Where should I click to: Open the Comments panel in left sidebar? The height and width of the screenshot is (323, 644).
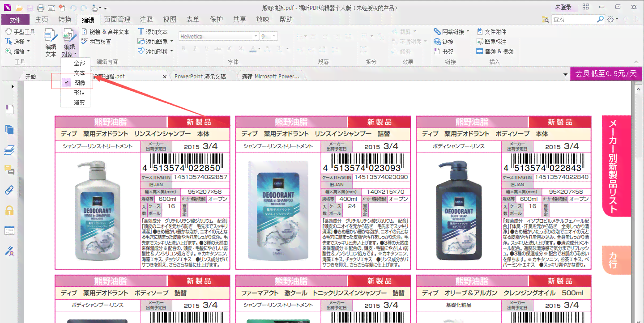point(9,170)
